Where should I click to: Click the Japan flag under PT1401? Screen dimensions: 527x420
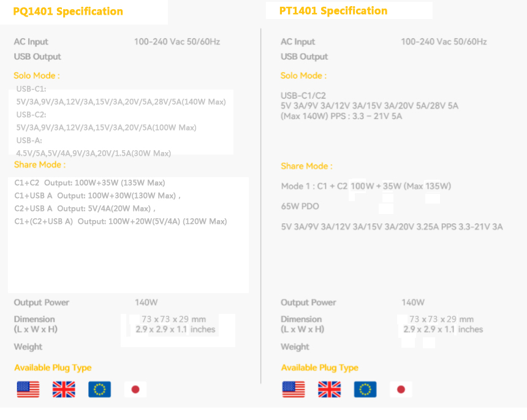[401, 389]
